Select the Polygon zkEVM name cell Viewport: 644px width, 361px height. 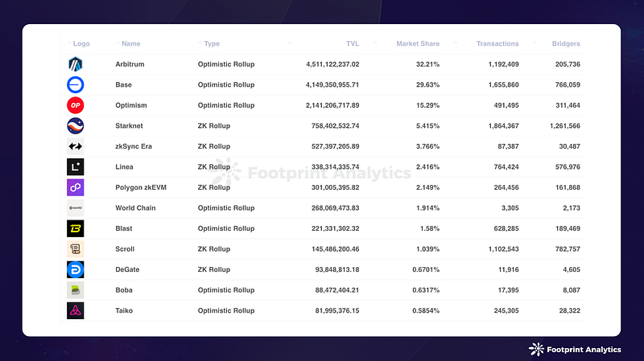pos(141,187)
